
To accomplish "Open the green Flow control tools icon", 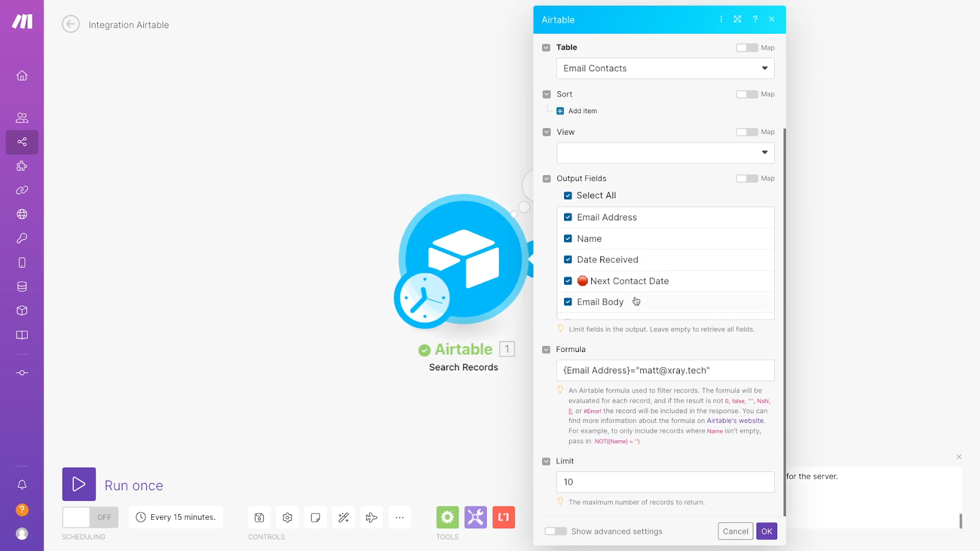I will point(448,517).
